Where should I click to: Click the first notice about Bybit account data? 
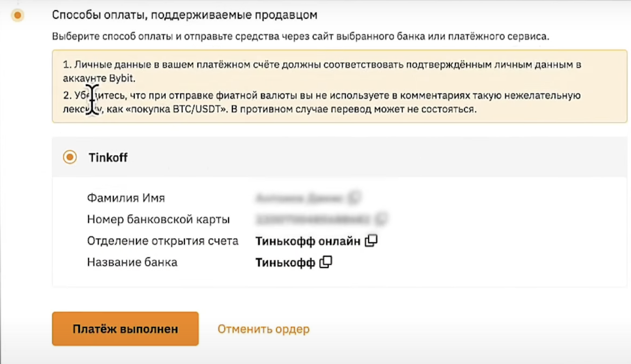click(x=322, y=71)
